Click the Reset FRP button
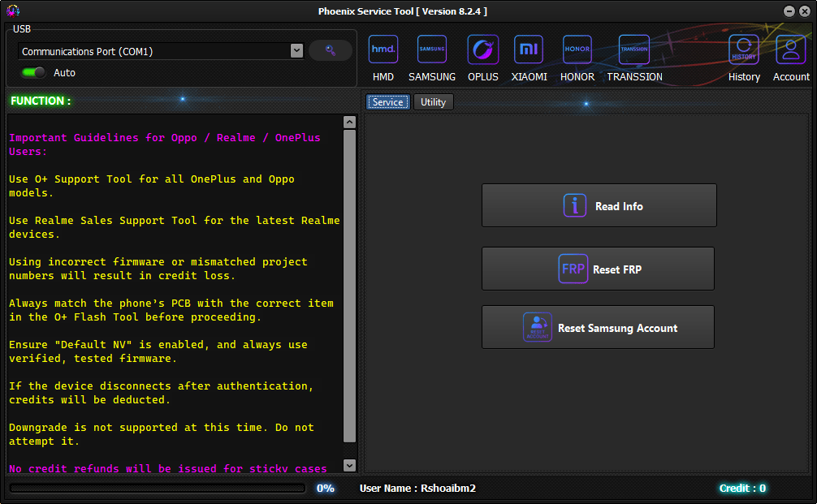The width and height of the screenshot is (817, 504). tap(598, 269)
